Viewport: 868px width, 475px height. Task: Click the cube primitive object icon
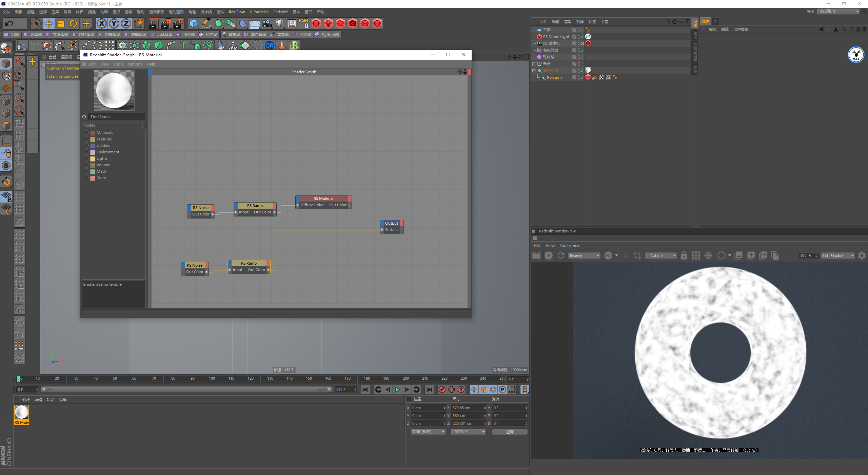pyautogui.click(x=194, y=23)
